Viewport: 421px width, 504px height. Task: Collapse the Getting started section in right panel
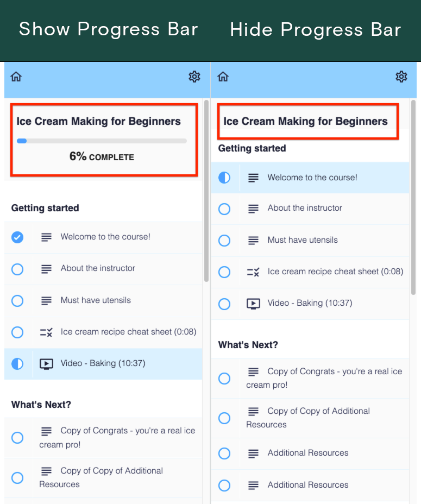coord(252,148)
